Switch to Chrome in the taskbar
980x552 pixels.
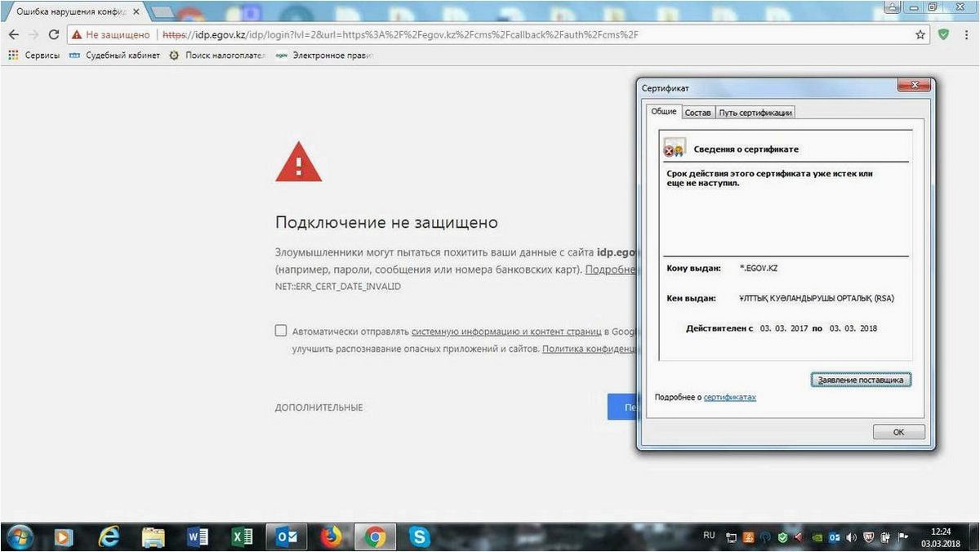tap(376, 536)
